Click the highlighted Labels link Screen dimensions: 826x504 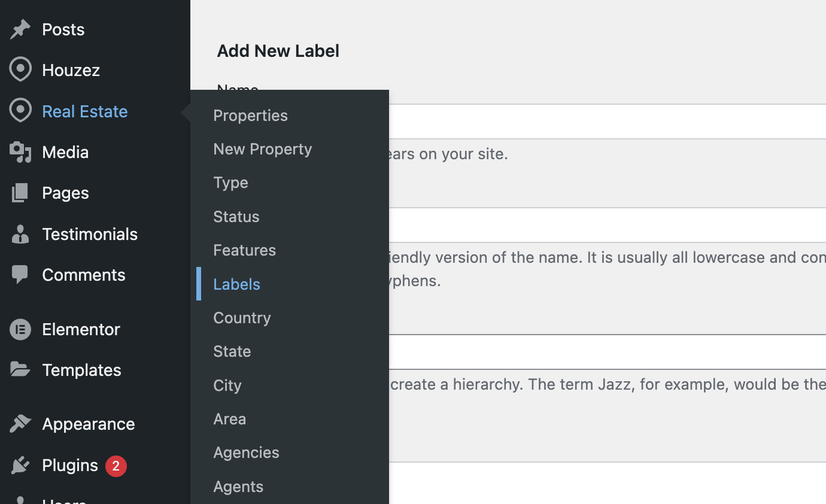236,284
